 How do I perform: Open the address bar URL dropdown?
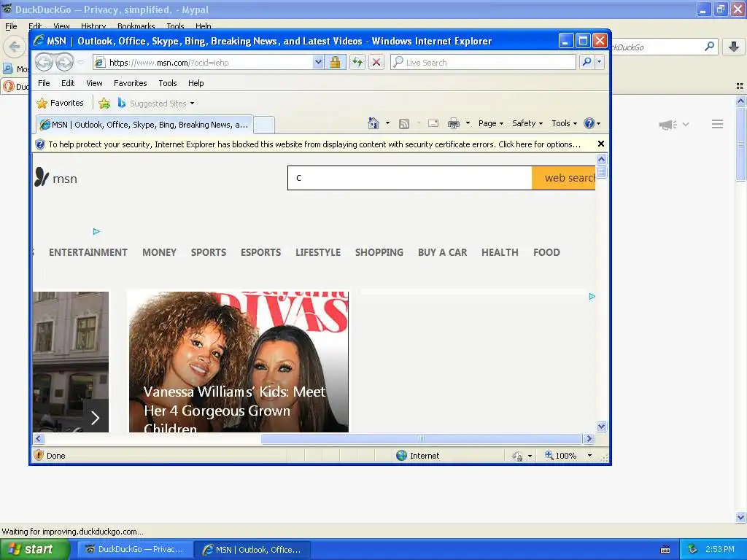[318, 63]
